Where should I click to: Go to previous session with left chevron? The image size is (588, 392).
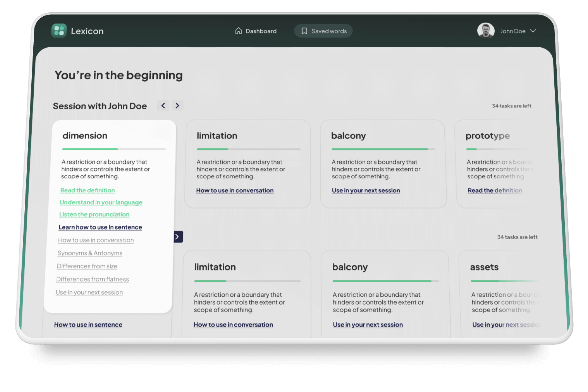163,106
